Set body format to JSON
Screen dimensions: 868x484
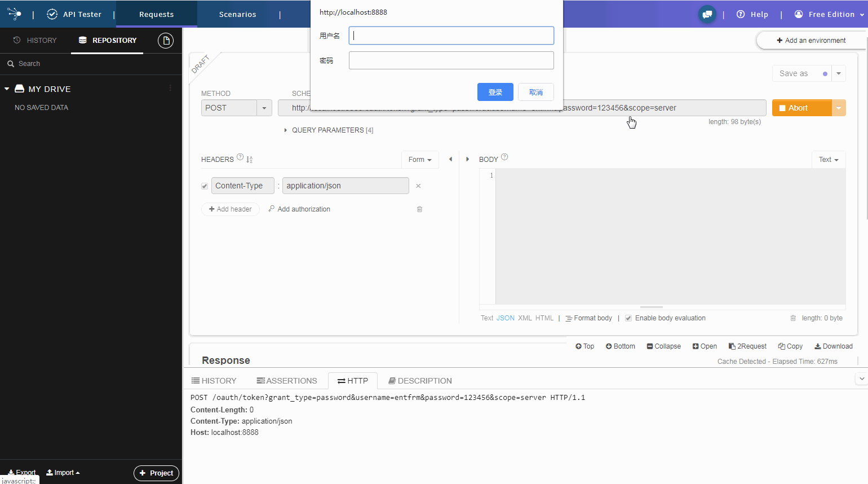(506, 318)
